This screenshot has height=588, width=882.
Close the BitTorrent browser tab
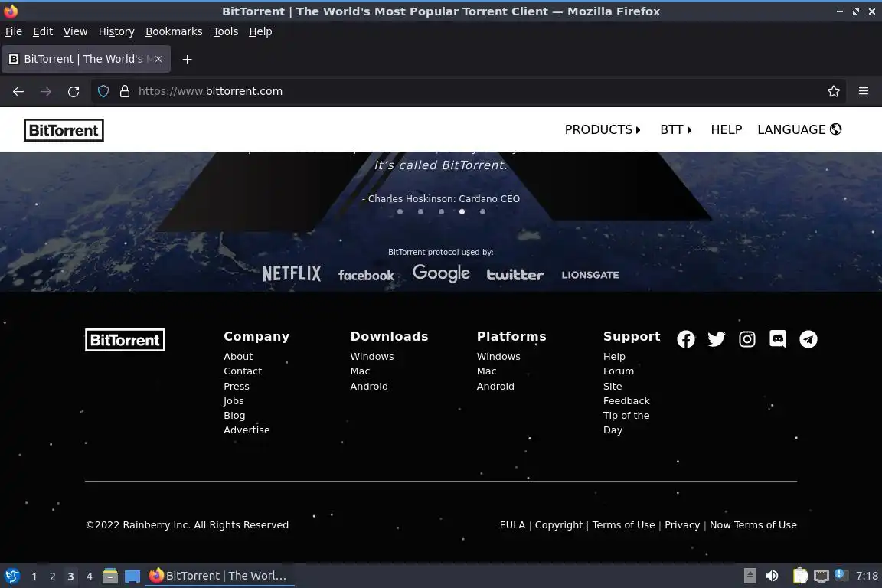[x=158, y=59]
